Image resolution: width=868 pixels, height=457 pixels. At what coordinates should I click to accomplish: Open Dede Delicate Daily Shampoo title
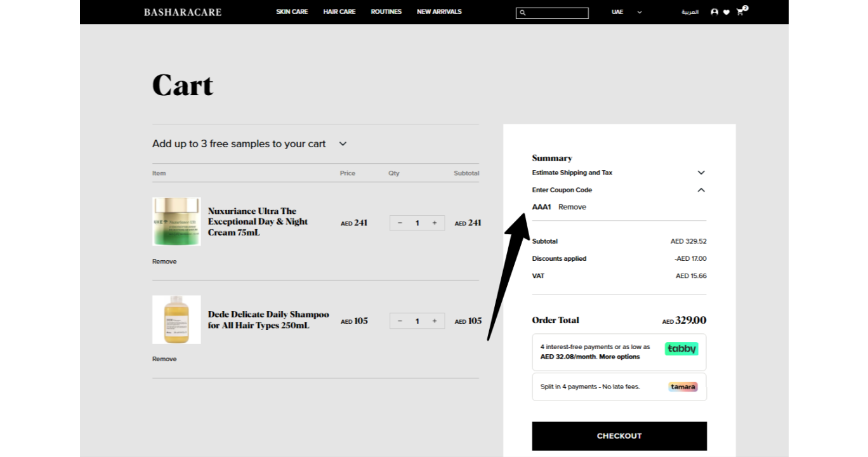[268, 320]
